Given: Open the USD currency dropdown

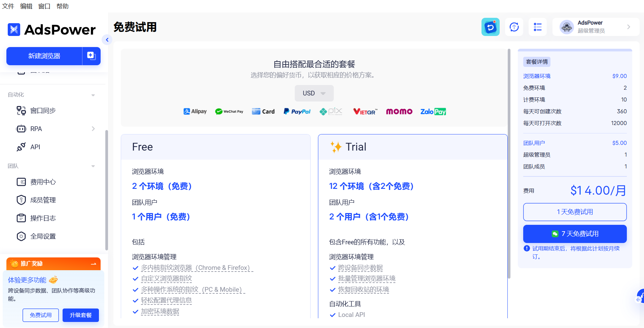Looking at the screenshot, I should (x=314, y=93).
